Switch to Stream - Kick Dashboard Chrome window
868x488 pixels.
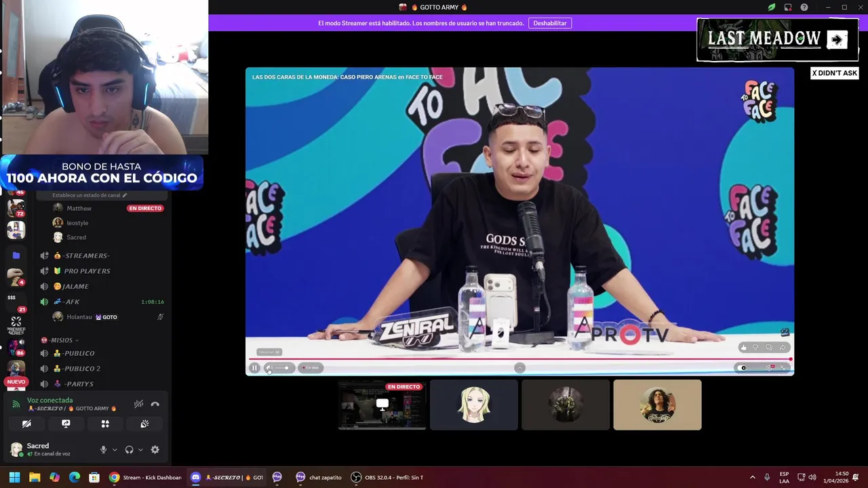144,477
